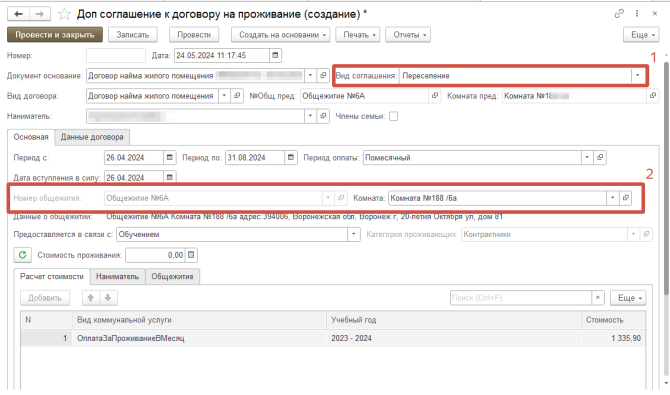
Task: Go forward with the right arrow
Action: [40, 14]
